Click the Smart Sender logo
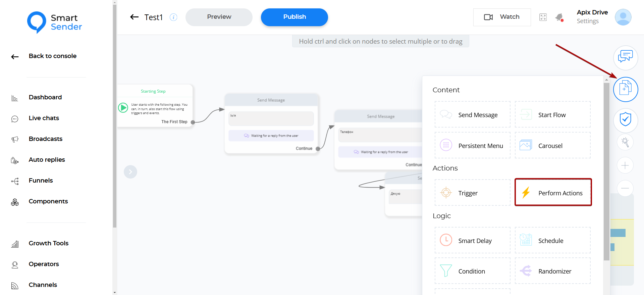 pos(55,22)
